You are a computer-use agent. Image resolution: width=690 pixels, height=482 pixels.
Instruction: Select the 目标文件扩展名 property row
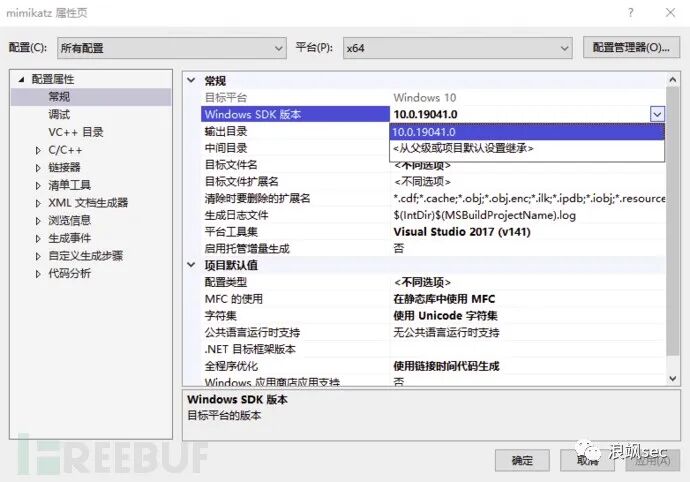coord(433,181)
